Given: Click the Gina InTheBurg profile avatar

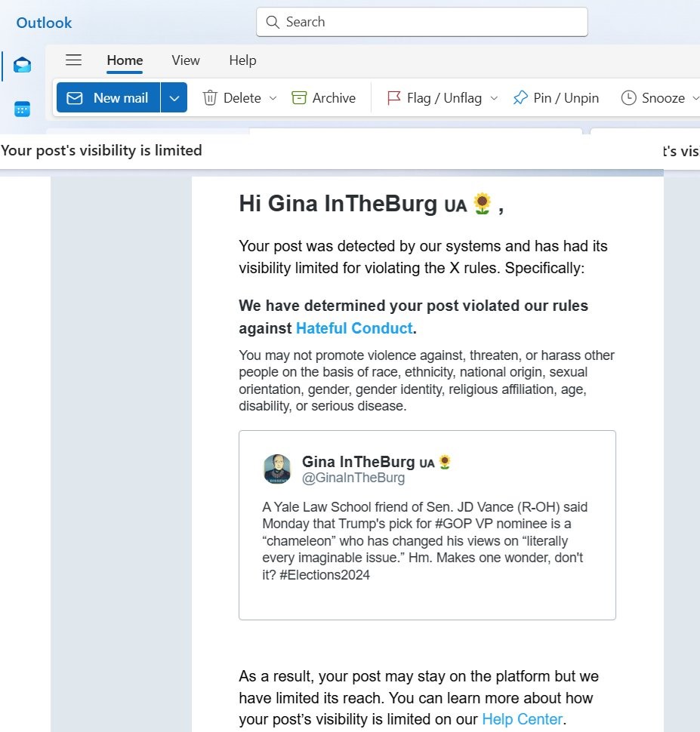Looking at the screenshot, I should point(277,469).
